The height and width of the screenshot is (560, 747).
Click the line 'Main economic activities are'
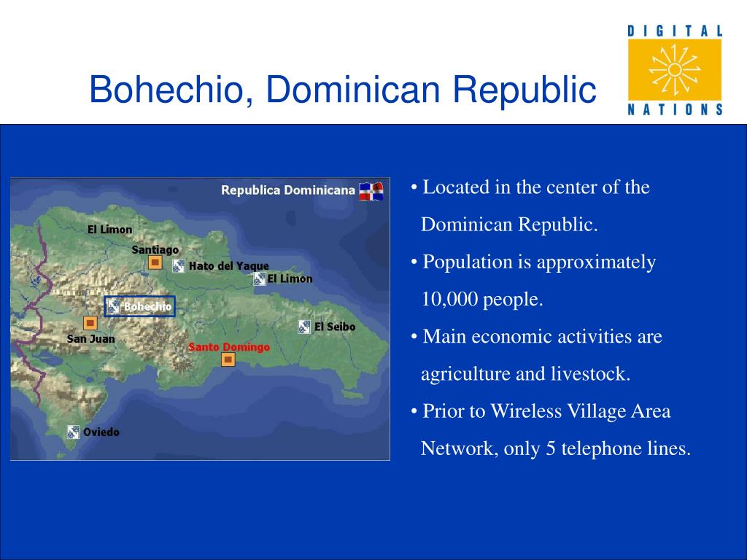tap(542, 336)
